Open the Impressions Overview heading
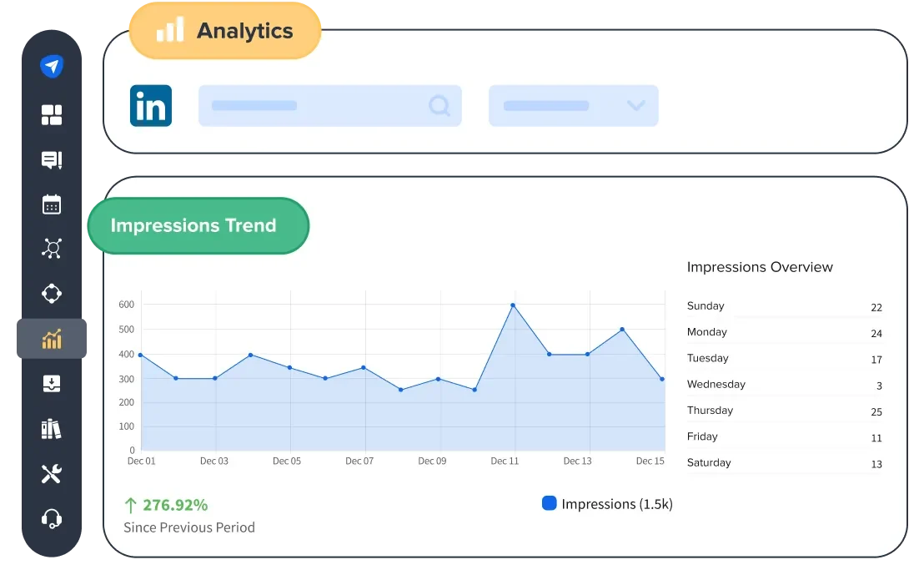The image size is (924, 585). pos(760,267)
